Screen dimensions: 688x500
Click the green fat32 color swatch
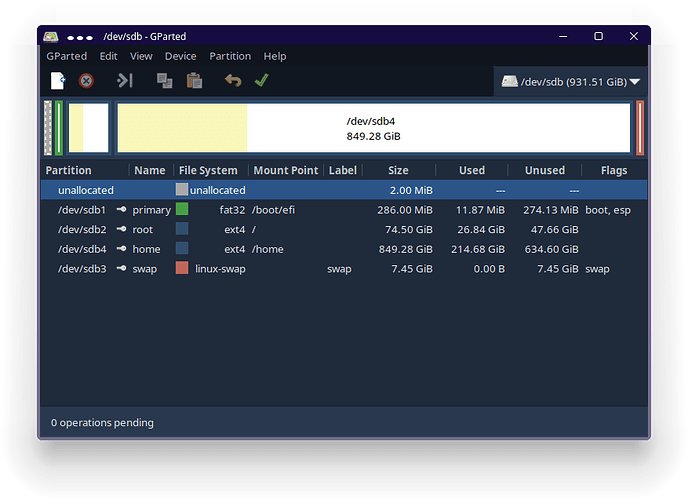click(182, 210)
